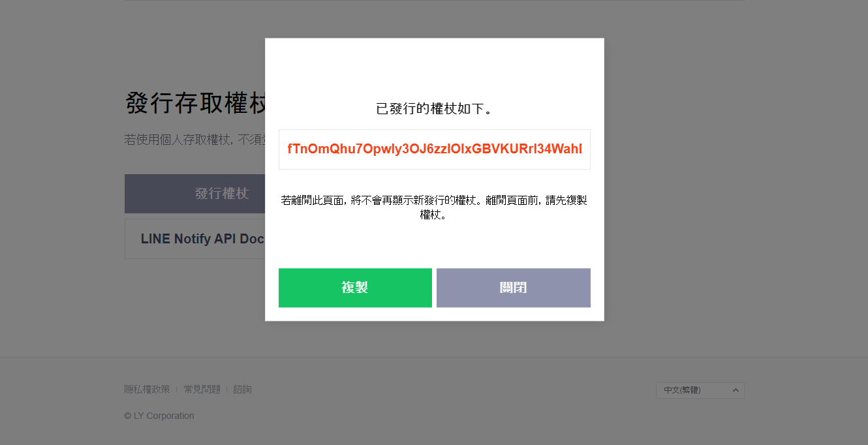Click the © LY Corporation footer text
The image size is (868, 445).
(159, 416)
